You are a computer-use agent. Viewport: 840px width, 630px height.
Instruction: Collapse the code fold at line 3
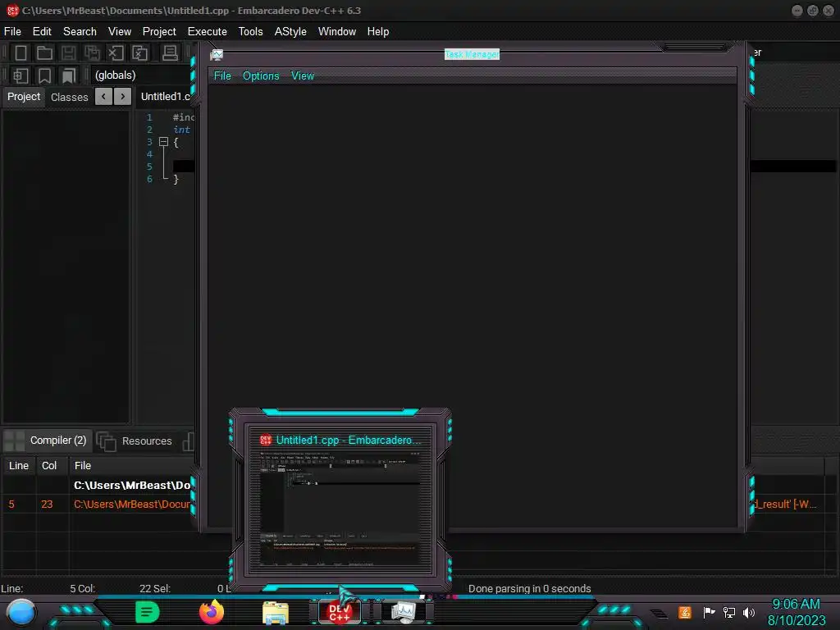tap(163, 142)
